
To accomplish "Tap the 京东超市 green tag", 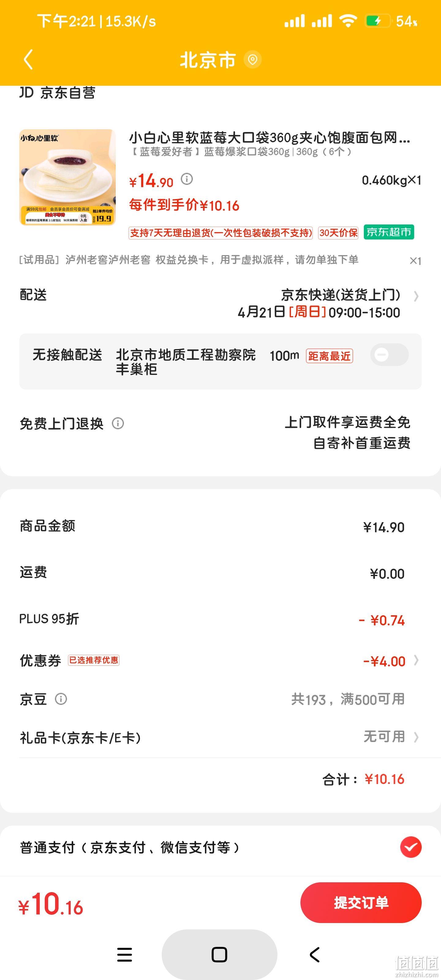I will point(389,232).
